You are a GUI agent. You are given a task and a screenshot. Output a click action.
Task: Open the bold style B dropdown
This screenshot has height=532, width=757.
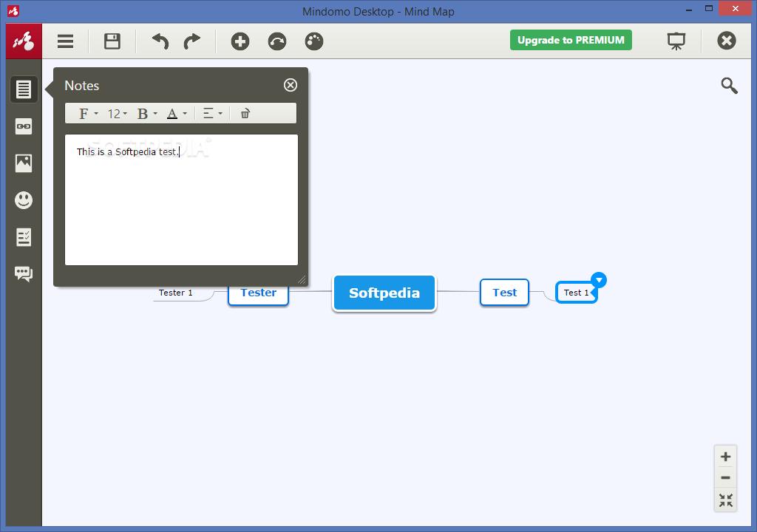[147, 114]
